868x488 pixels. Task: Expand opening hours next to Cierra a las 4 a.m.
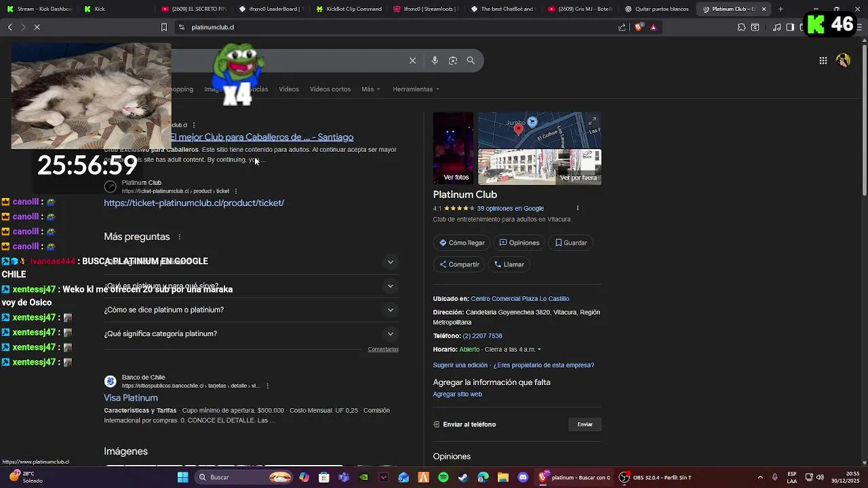point(539,350)
